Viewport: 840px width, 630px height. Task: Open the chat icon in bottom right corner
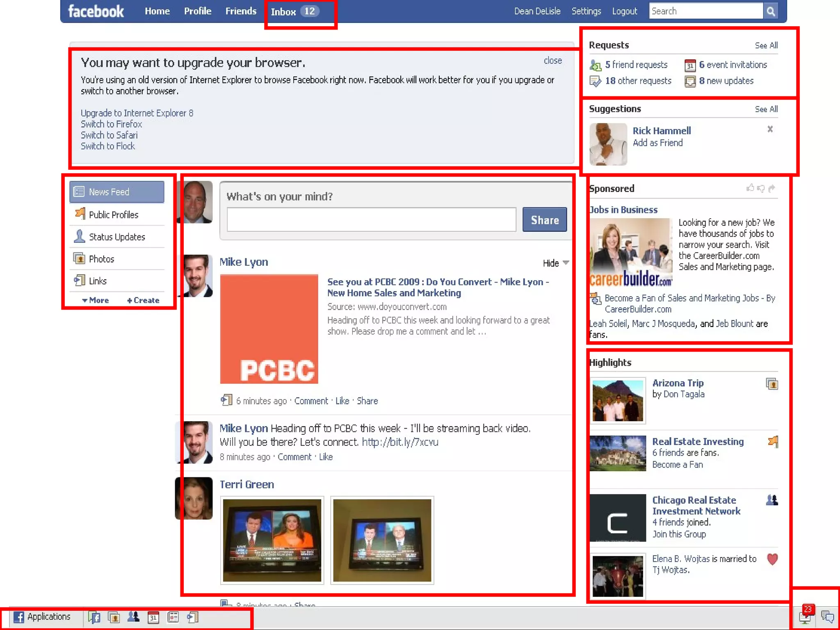click(x=827, y=616)
